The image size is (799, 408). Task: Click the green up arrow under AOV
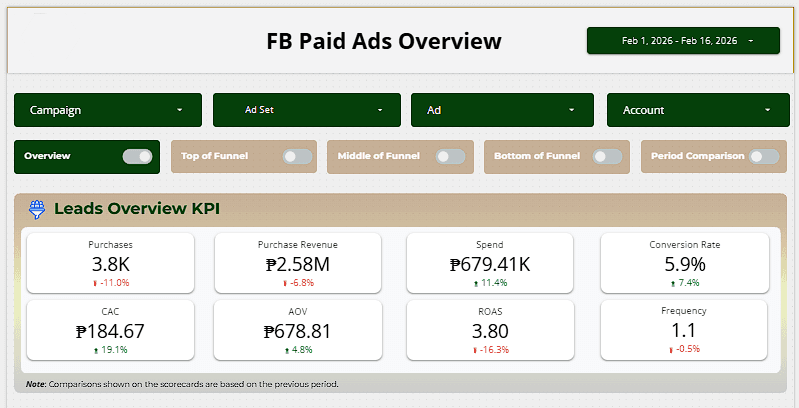[287, 350]
